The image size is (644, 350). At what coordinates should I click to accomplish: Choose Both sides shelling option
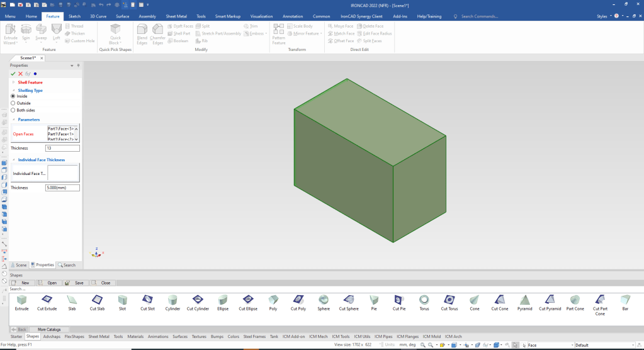(13, 110)
